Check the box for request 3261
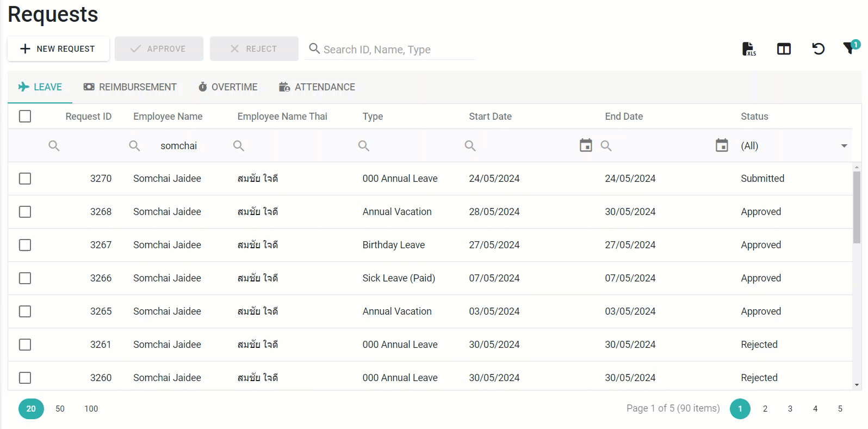The image size is (868, 429). coord(25,345)
